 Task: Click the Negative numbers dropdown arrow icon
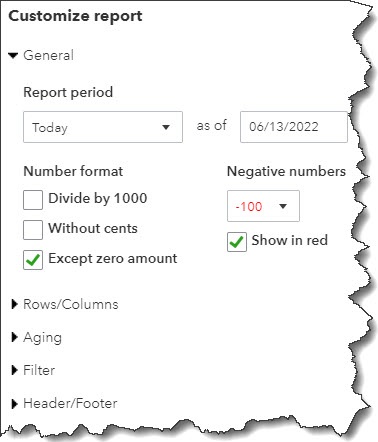(283, 206)
